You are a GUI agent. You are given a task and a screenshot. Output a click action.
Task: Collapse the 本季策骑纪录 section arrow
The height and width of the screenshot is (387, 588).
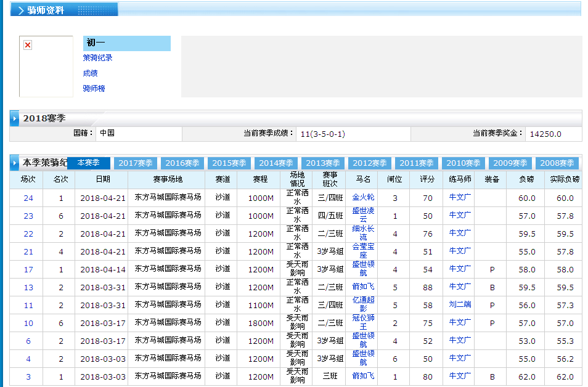pyautogui.click(x=15, y=163)
